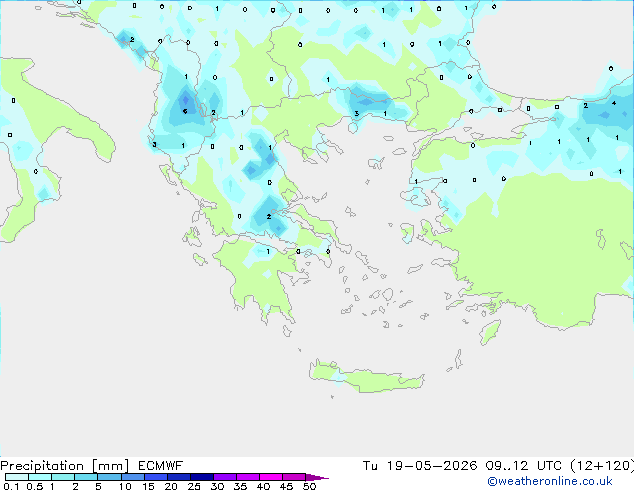Image resolution: width=634 pixels, height=490 pixels.
Task: Click the '25' legend scale label
Action: click(194, 486)
